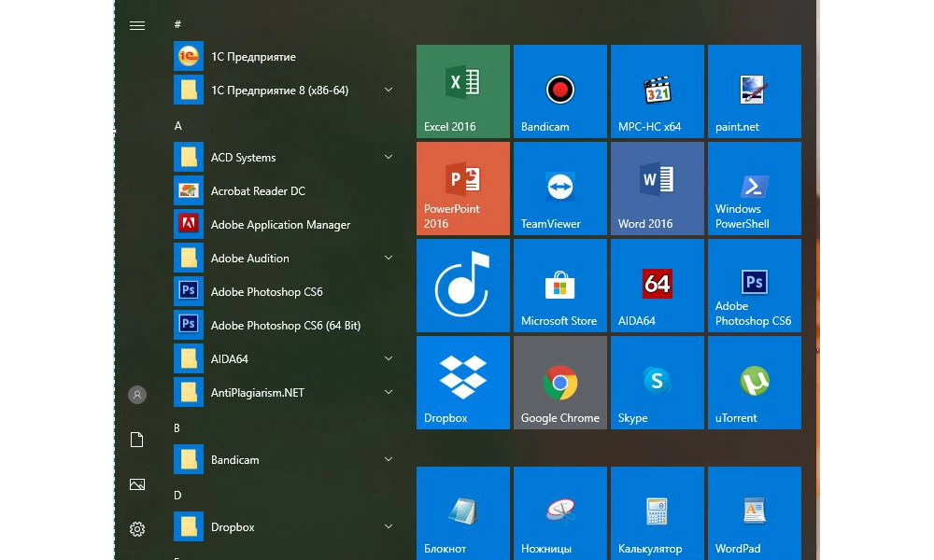This screenshot has width=934, height=560.
Task: Jump using the # section header
Action: [x=177, y=24]
